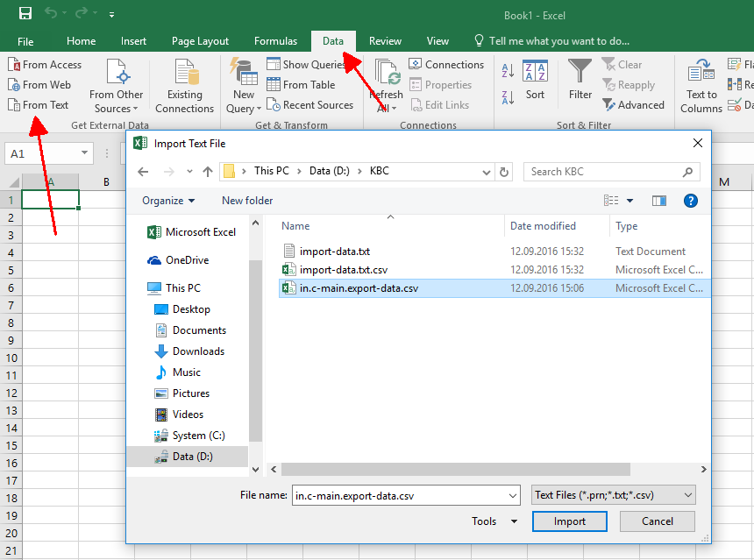This screenshot has height=560, width=754.
Task: Select column B header
Action: (106, 182)
